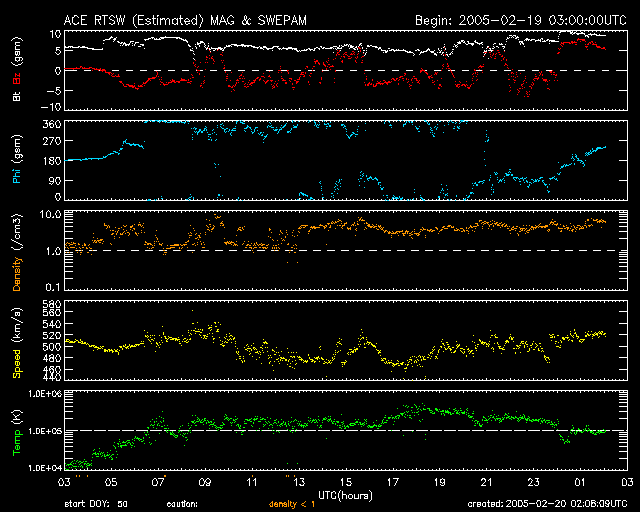Click the '11' hour label on the time axis
Viewport: 640px width, 512px height.
click(x=252, y=482)
